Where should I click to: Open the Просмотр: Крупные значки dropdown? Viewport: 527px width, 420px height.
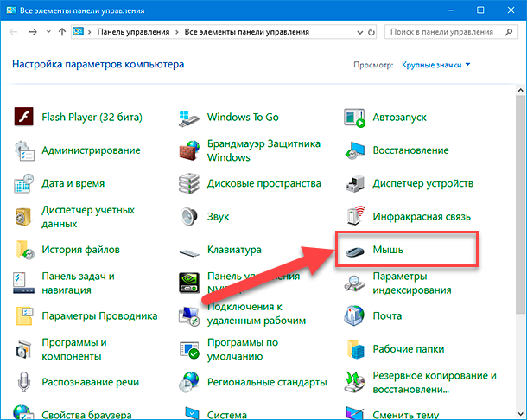pos(435,65)
